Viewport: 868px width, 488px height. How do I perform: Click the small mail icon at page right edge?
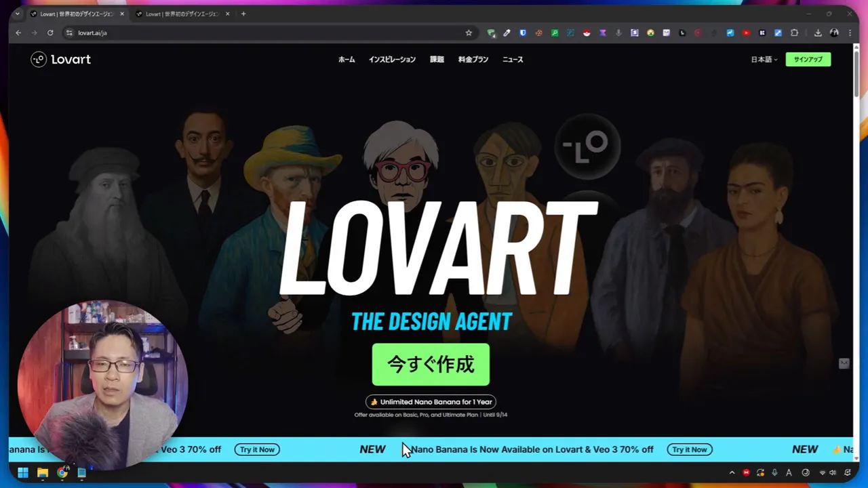[844, 363]
